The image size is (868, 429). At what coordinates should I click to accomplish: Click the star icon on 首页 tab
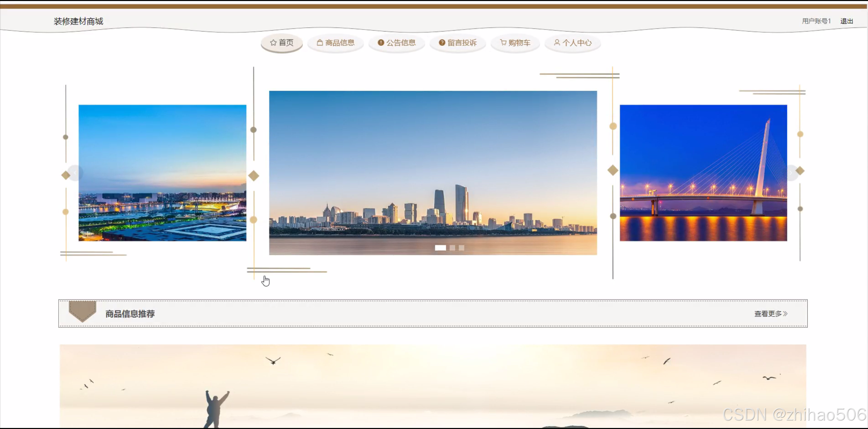[x=273, y=43]
